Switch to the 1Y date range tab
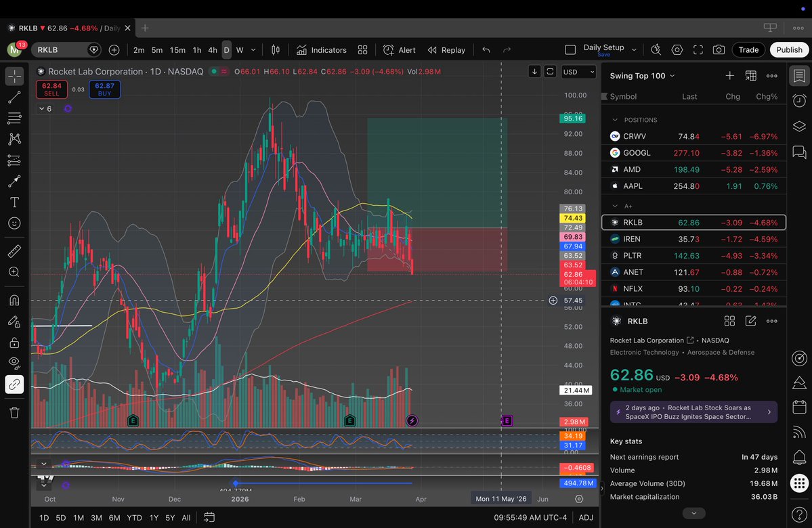812x528 pixels. pos(153,517)
